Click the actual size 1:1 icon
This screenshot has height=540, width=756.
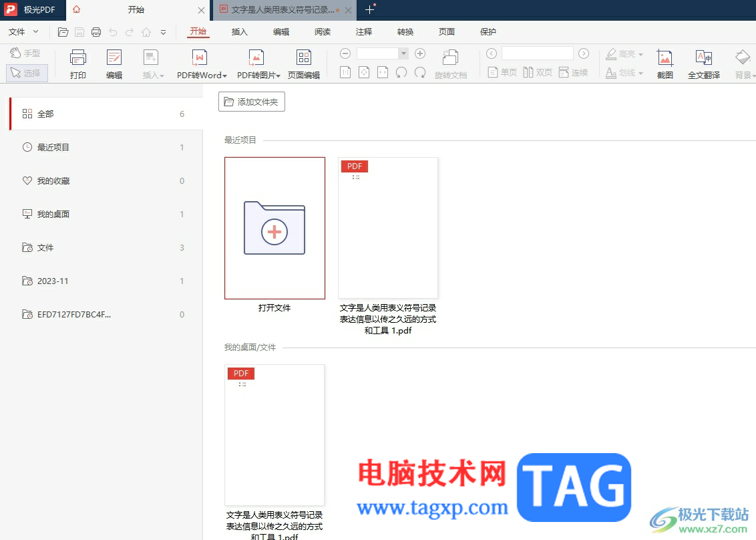coord(345,72)
